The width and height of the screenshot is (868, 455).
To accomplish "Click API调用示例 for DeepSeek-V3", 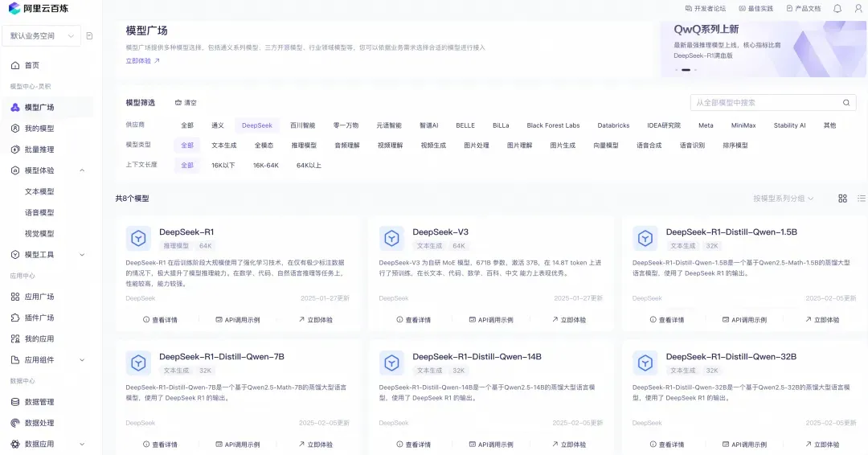I will click(x=490, y=320).
